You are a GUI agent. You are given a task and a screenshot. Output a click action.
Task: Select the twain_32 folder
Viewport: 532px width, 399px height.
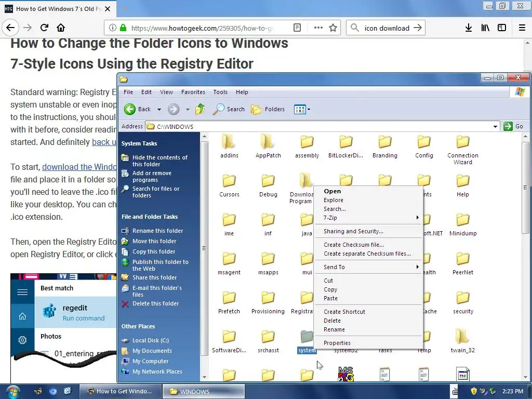[x=463, y=341]
